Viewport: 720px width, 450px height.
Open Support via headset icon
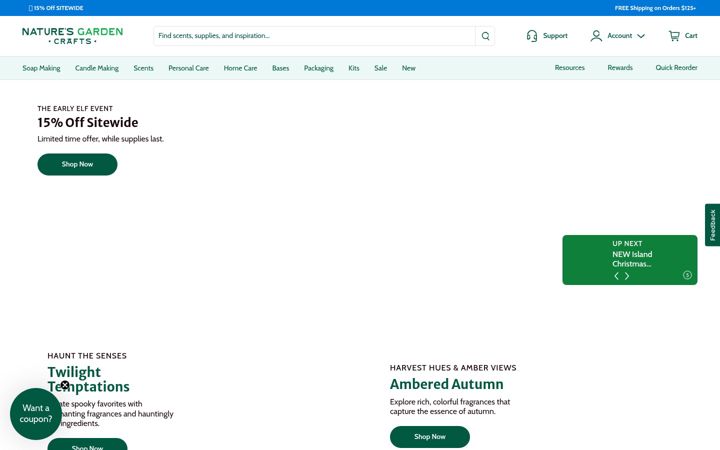pyautogui.click(x=532, y=36)
